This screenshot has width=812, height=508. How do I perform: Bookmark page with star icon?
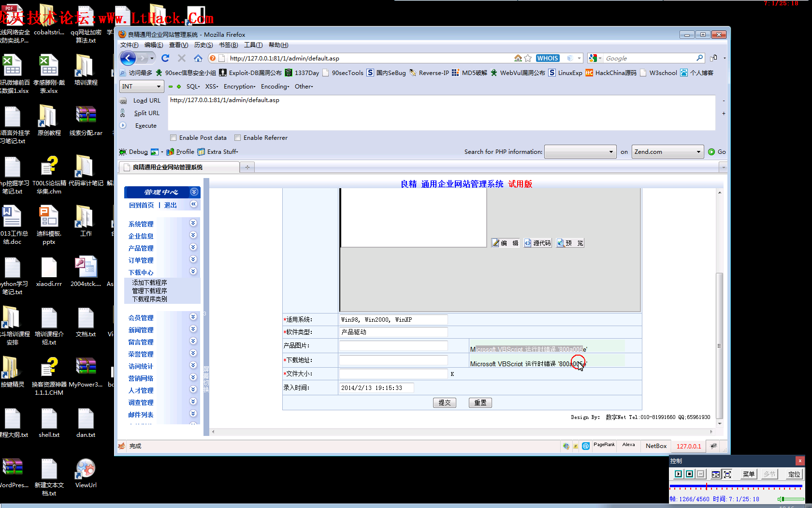pos(528,58)
